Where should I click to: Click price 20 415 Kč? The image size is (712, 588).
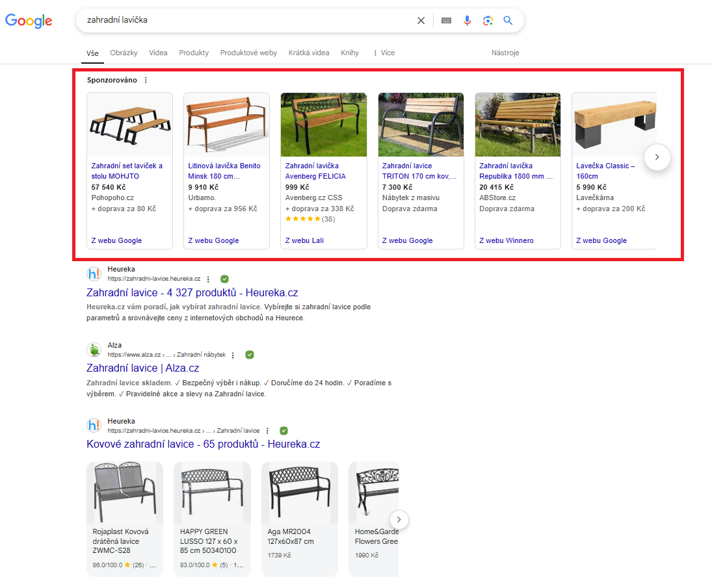click(496, 187)
